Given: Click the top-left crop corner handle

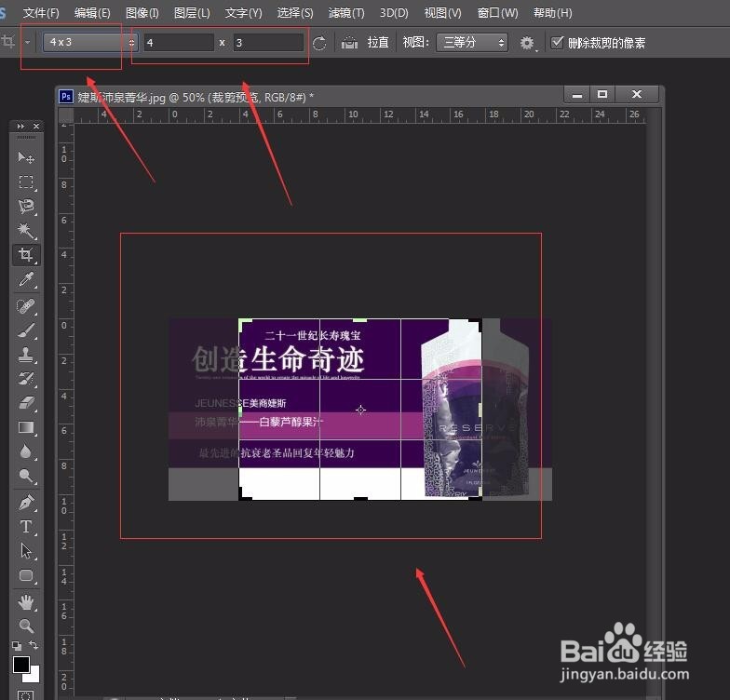Looking at the screenshot, I should 242,323.
